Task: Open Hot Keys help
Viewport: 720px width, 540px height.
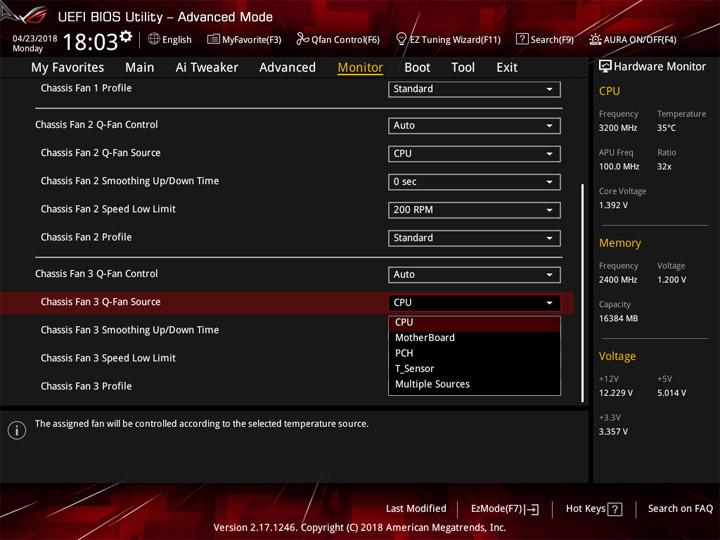Action: click(x=594, y=509)
